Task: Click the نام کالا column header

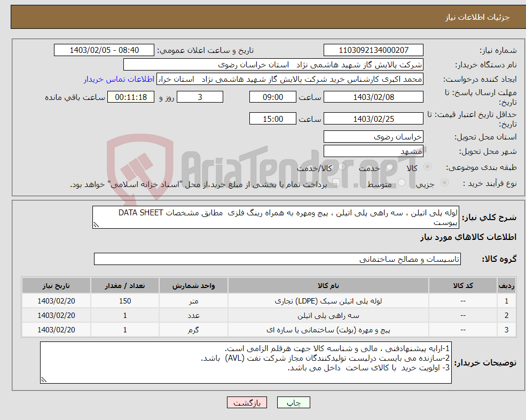Action: point(328,285)
